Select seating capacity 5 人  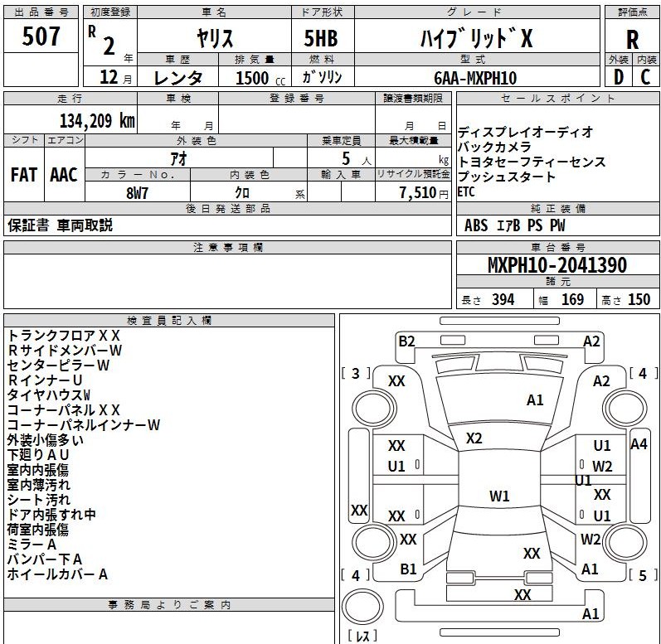[357, 159]
